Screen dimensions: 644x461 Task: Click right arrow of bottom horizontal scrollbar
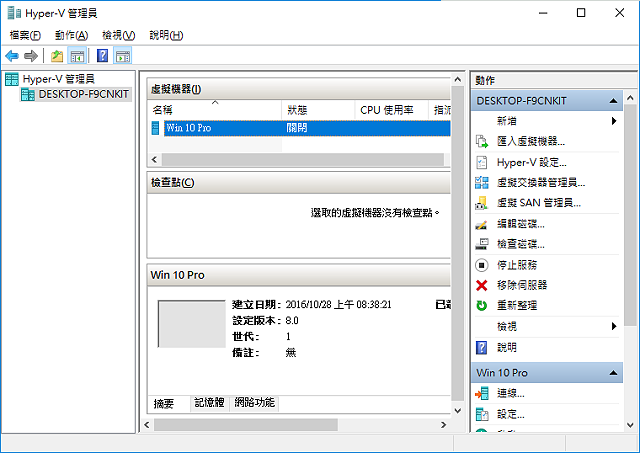[x=444, y=425]
